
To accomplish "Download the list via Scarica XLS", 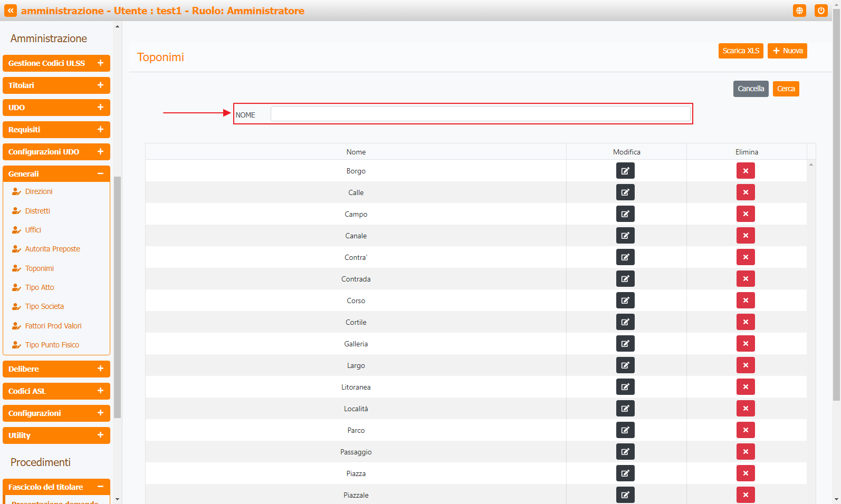I will [740, 51].
